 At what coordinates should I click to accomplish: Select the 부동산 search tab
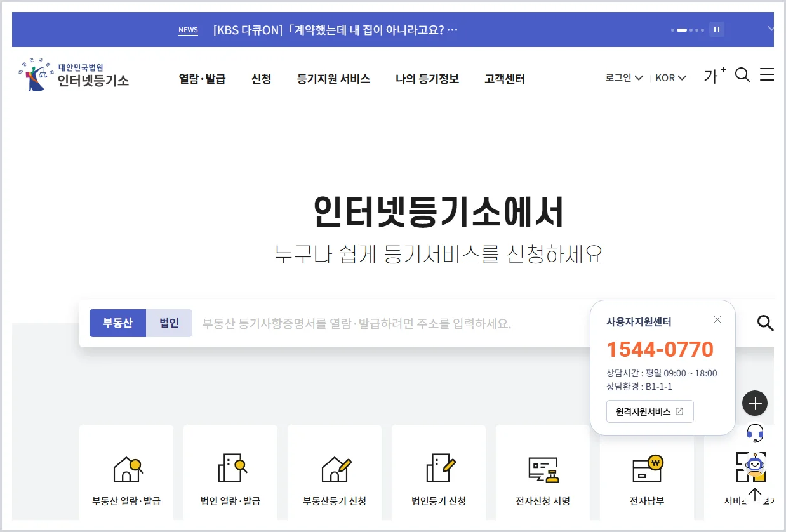(117, 323)
